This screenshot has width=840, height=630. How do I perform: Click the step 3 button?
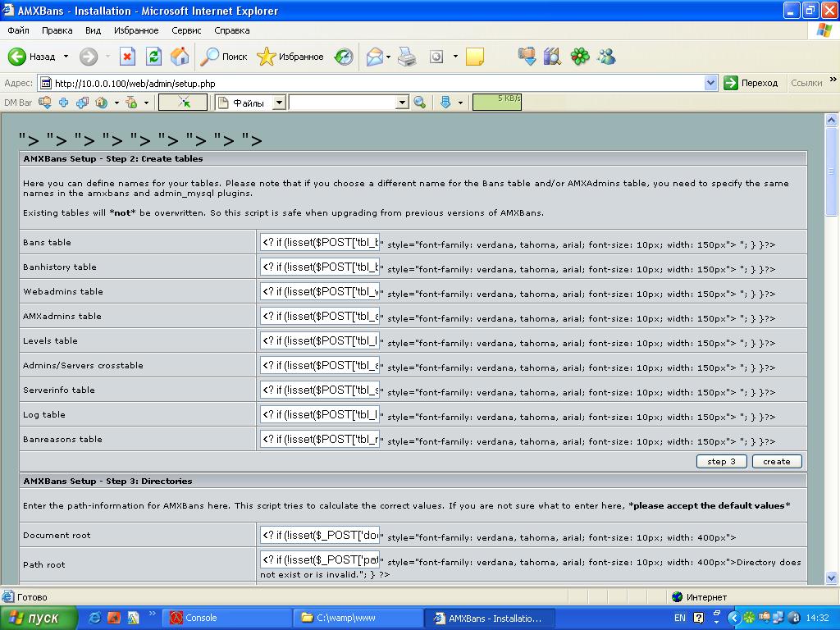point(721,461)
